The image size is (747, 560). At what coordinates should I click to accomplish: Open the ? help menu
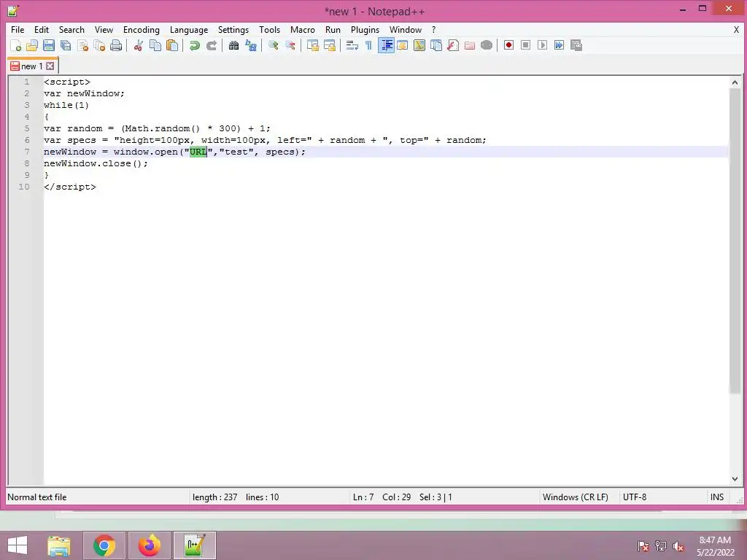pyautogui.click(x=433, y=29)
